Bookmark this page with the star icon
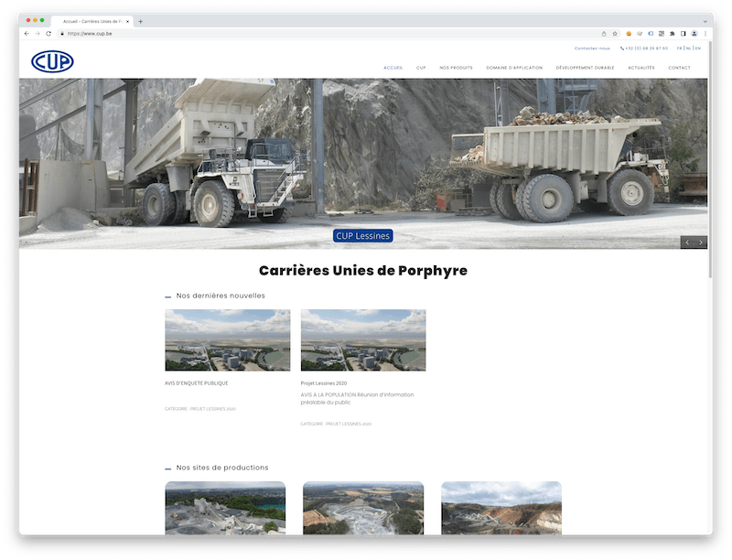 point(615,34)
